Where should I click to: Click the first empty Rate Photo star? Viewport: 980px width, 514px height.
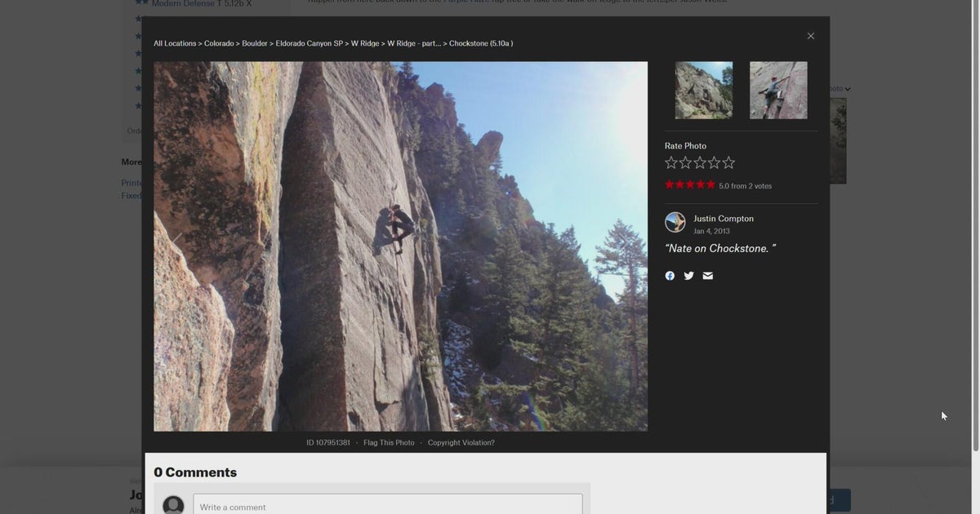pyautogui.click(x=670, y=161)
